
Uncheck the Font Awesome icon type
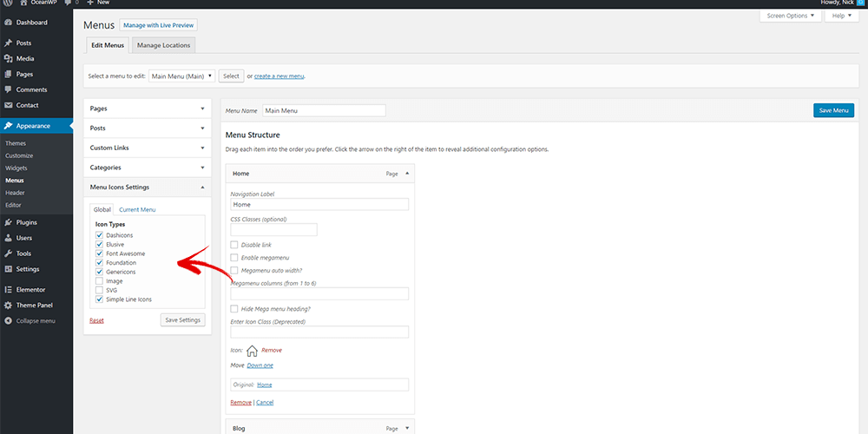pyautogui.click(x=100, y=253)
